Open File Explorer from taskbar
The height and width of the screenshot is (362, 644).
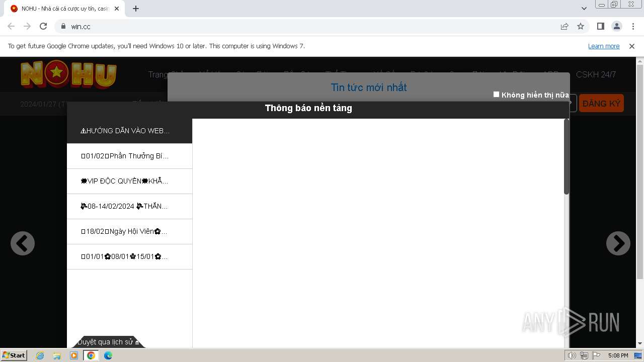tap(57, 355)
